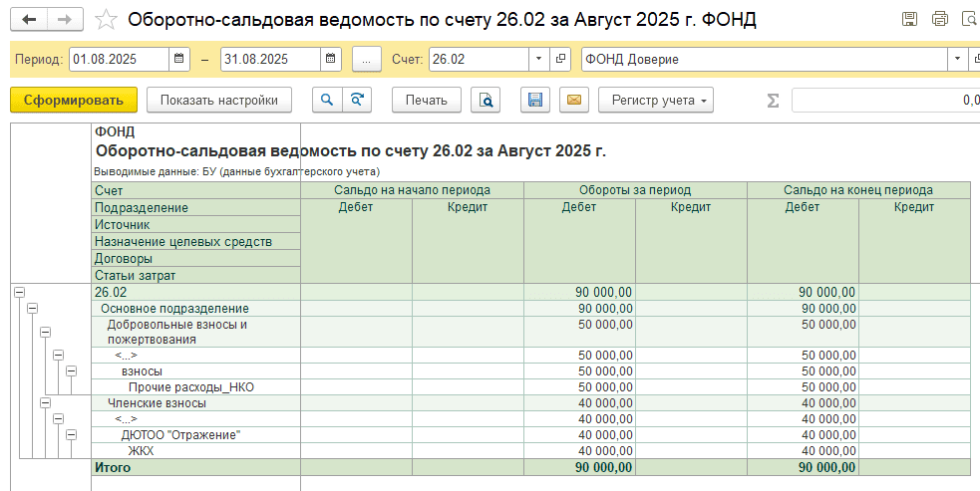Image resolution: width=980 pixels, height=491 pixels.
Task: Collapse the 26.02 account tree group
Action: [19, 292]
